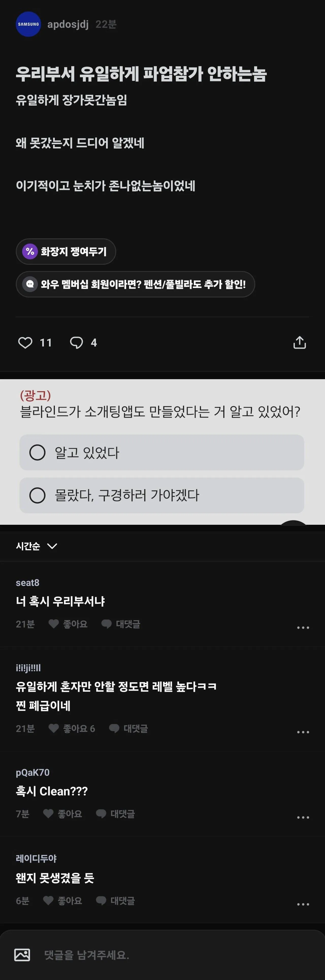
Task: Select '몰랐다, 구경하러 가야겠다' radio option
Action: pyautogui.click(x=162, y=495)
